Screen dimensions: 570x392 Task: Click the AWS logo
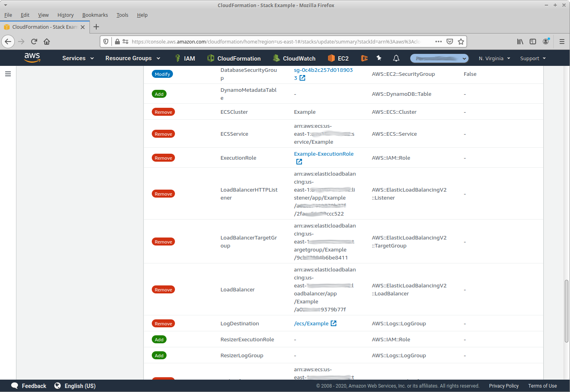tap(32, 57)
